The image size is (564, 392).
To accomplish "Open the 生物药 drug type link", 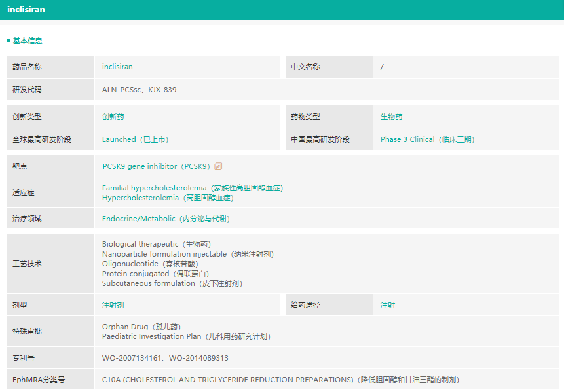I will point(391,116).
